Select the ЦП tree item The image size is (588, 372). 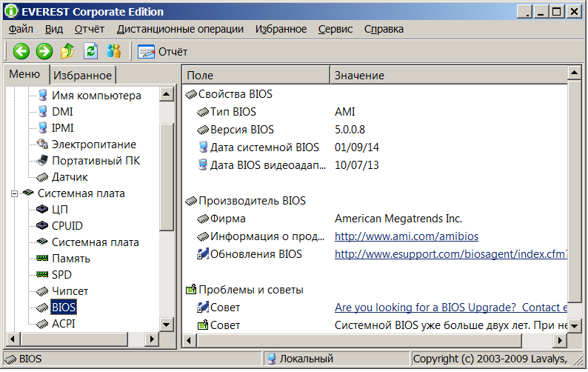pos(60,210)
